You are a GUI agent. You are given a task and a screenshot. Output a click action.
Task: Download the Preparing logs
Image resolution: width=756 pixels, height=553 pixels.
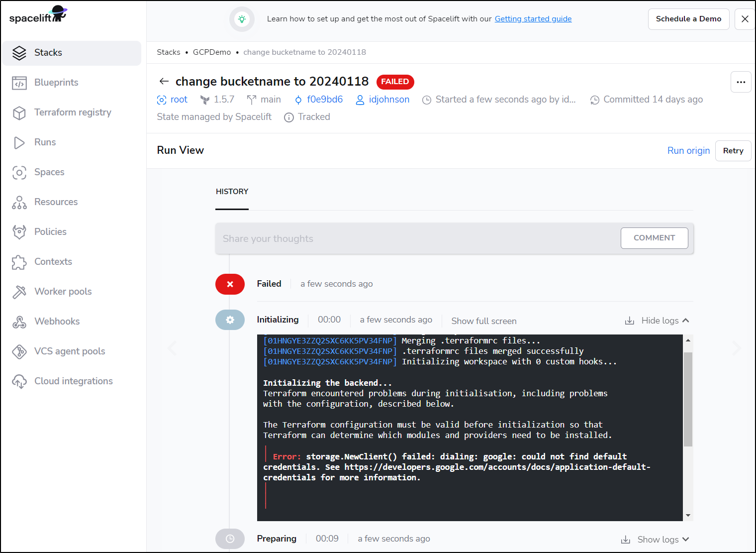coord(625,540)
